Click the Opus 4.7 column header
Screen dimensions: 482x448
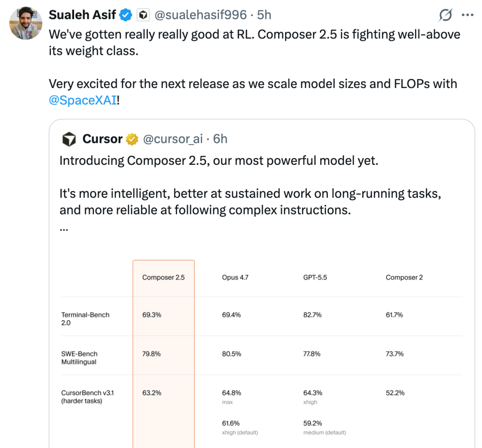tap(235, 277)
